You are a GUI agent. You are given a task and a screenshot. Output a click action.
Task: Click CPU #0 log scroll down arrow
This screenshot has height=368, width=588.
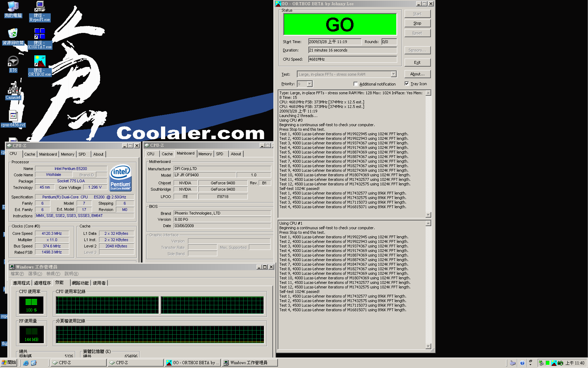(x=428, y=214)
